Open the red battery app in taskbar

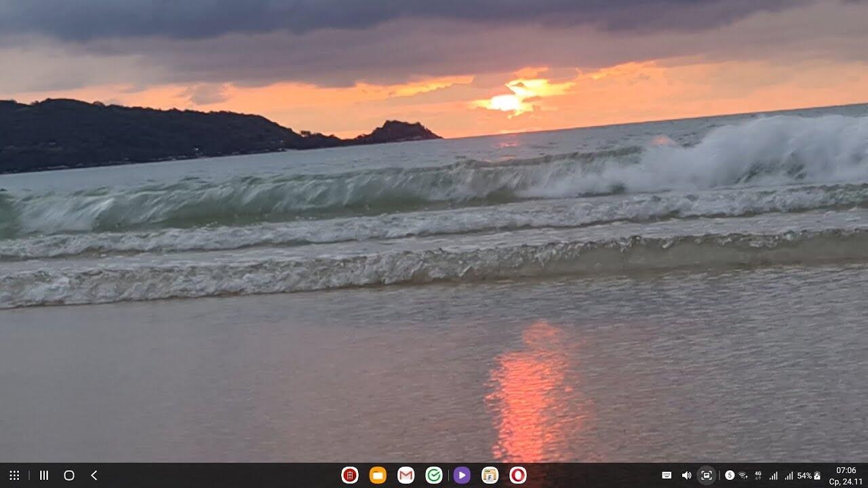[349, 475]
